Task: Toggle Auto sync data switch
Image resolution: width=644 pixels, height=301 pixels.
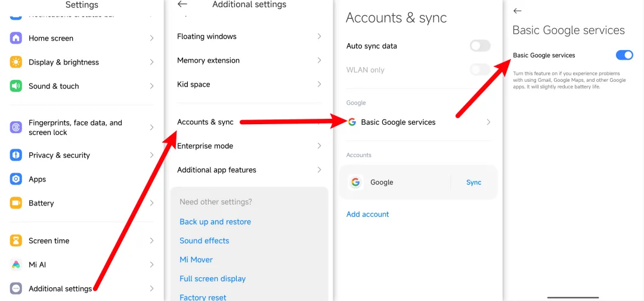Action: (x=480, y=45)
